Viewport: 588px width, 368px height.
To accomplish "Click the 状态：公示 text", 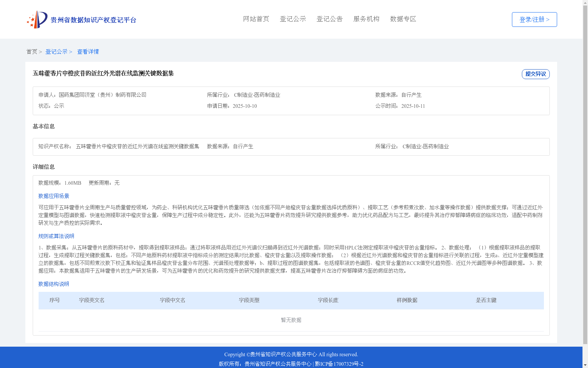I will coord(51,106).
